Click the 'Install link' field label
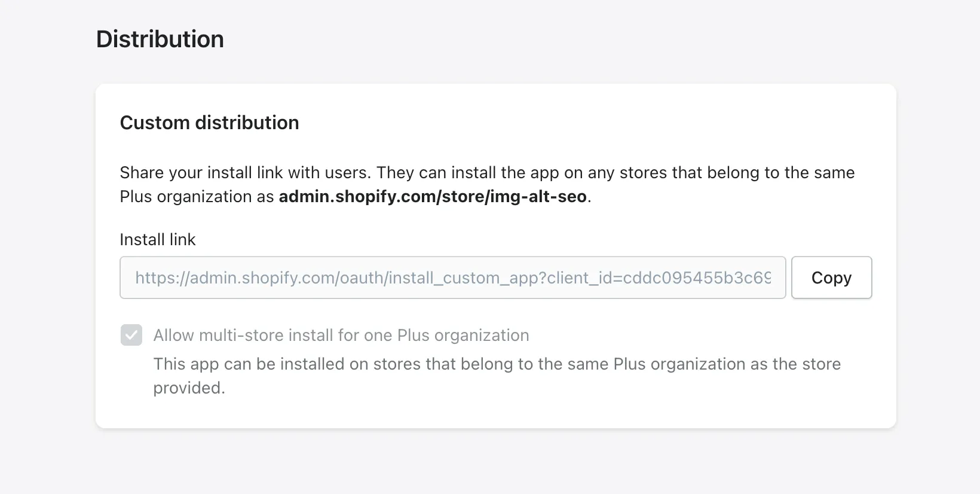The height and width of the screenshot is (494, 980). pos(157,239)
